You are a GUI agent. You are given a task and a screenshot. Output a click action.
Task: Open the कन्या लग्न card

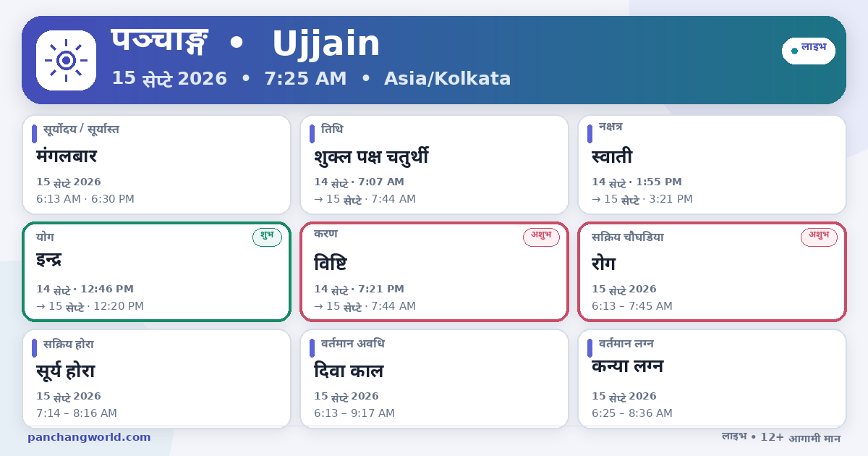click(712, 379)
